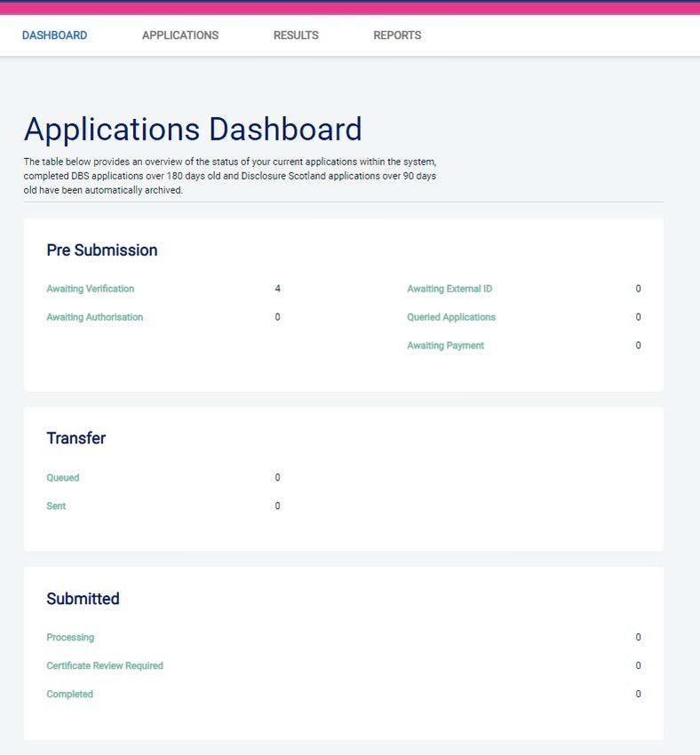The height and width of the screenshot is (755, 700).
Task: Select the Awaiting Verification count 4
Action: (278, 289)
